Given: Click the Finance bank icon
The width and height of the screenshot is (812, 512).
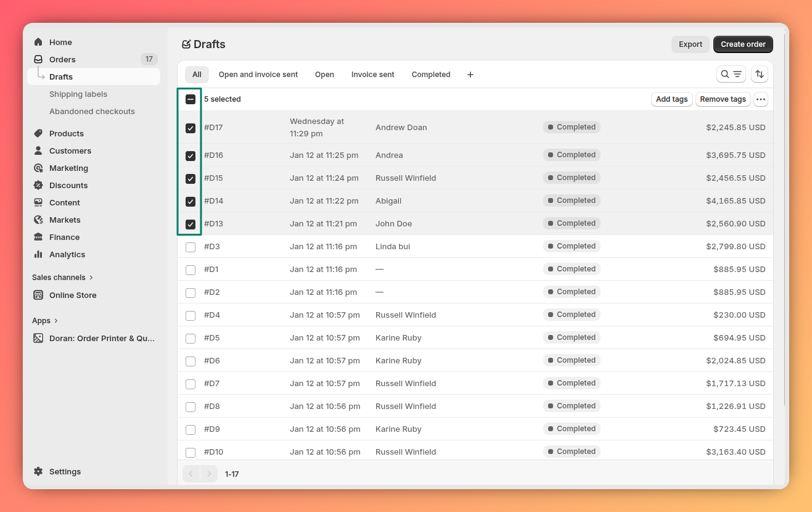Looking at the screenshot, I should click(x=38, y=237).
